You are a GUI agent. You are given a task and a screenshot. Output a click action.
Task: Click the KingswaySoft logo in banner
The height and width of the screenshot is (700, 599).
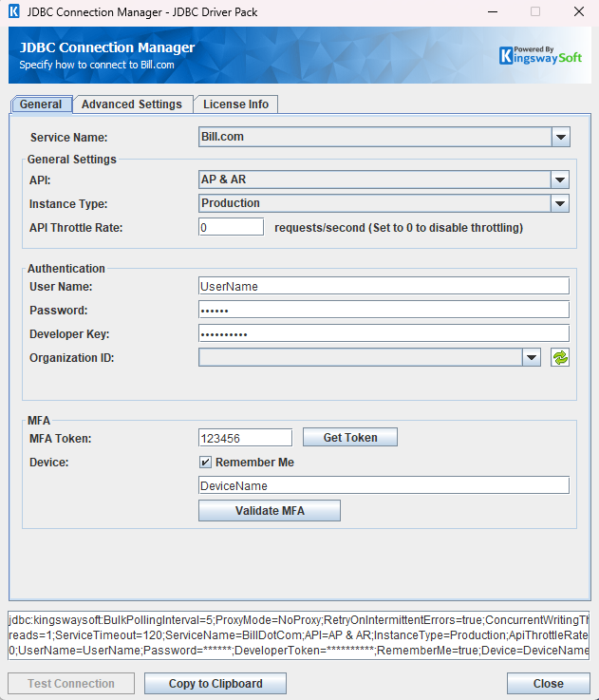[x=540, y=55]
